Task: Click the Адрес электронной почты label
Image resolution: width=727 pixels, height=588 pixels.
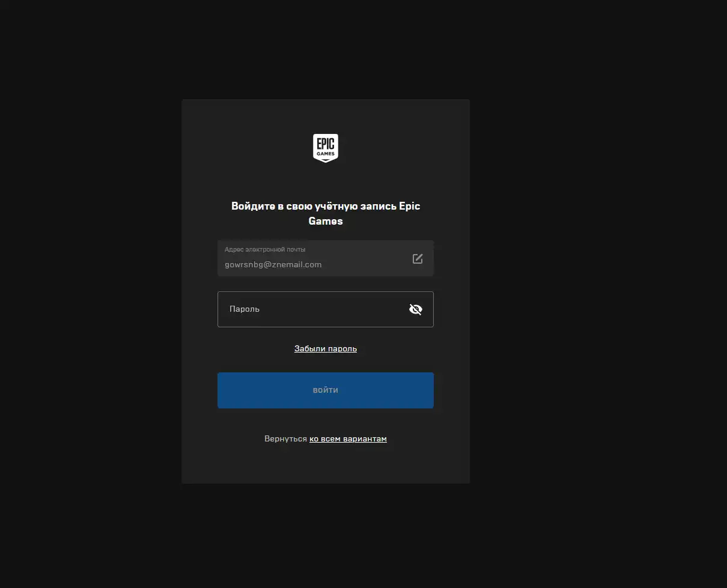Action: click(x=265, y=249)
